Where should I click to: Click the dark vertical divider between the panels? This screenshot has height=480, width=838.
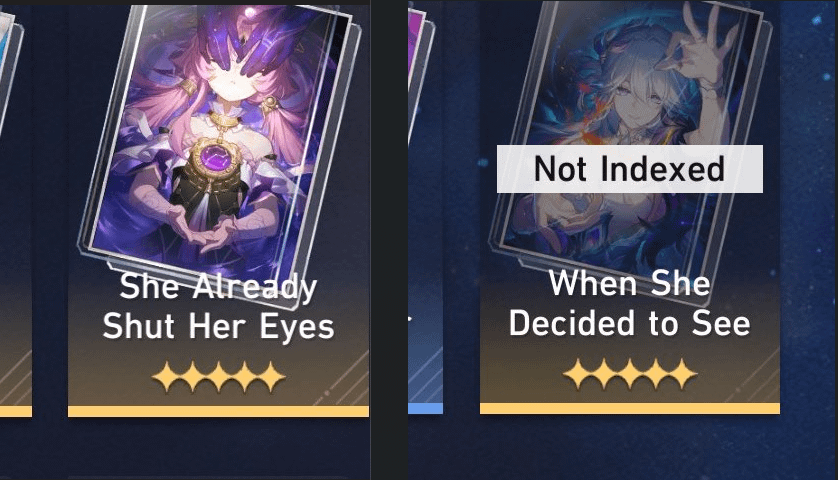pos(389,240)
